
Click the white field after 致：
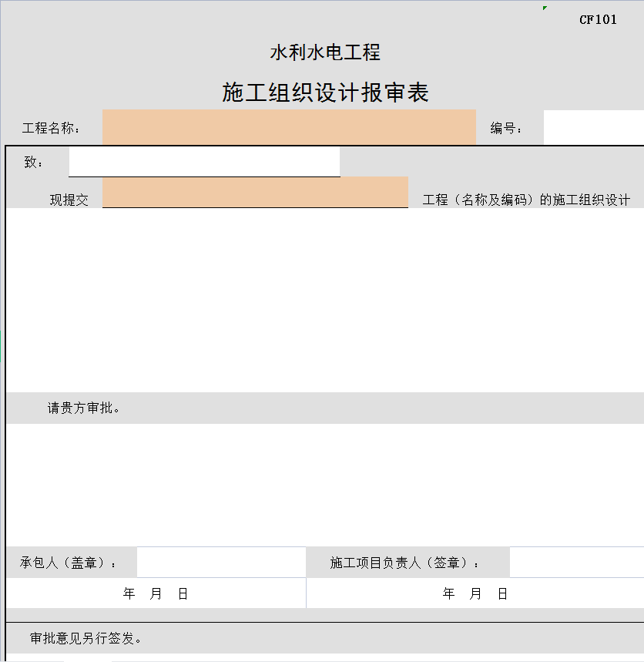click(204, 161)
